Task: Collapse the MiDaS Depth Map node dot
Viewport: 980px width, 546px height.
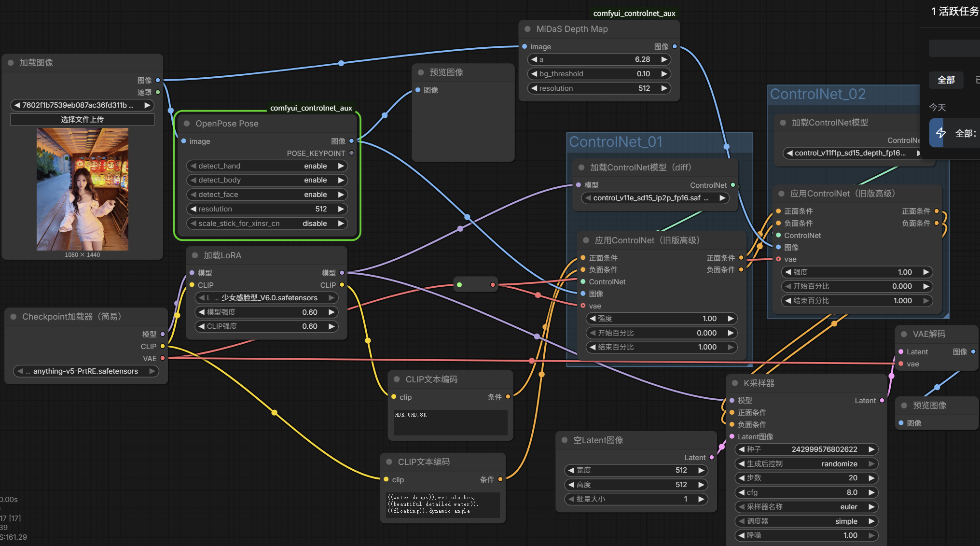Action: (x=527, y=29)
